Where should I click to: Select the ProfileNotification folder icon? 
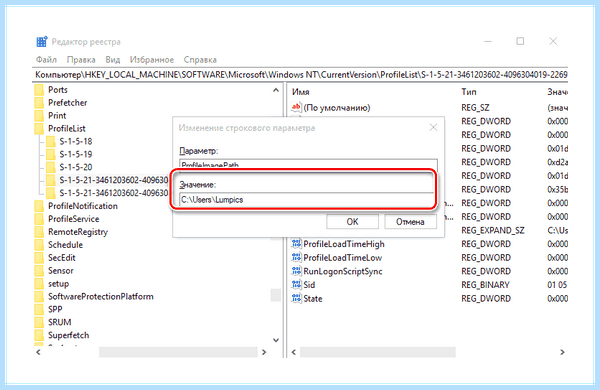tap(39, 206)
